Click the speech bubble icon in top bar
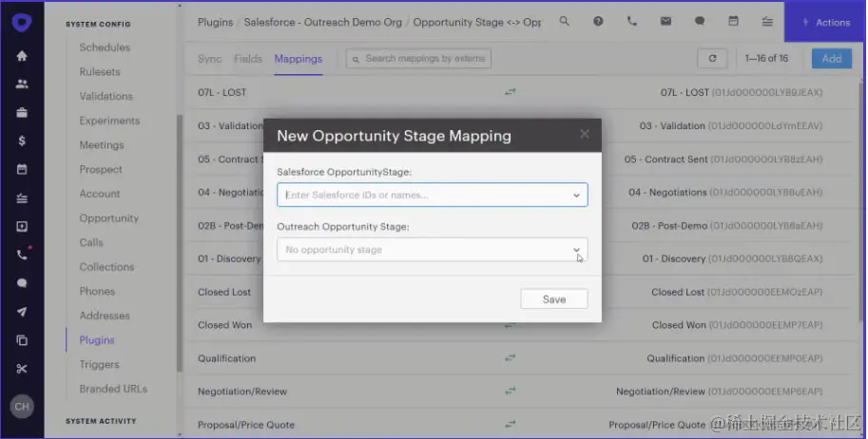 [699, 22]
